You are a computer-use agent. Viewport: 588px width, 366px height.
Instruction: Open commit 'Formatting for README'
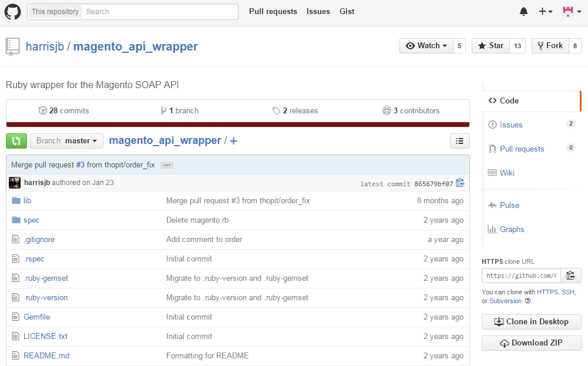point(207,355)
